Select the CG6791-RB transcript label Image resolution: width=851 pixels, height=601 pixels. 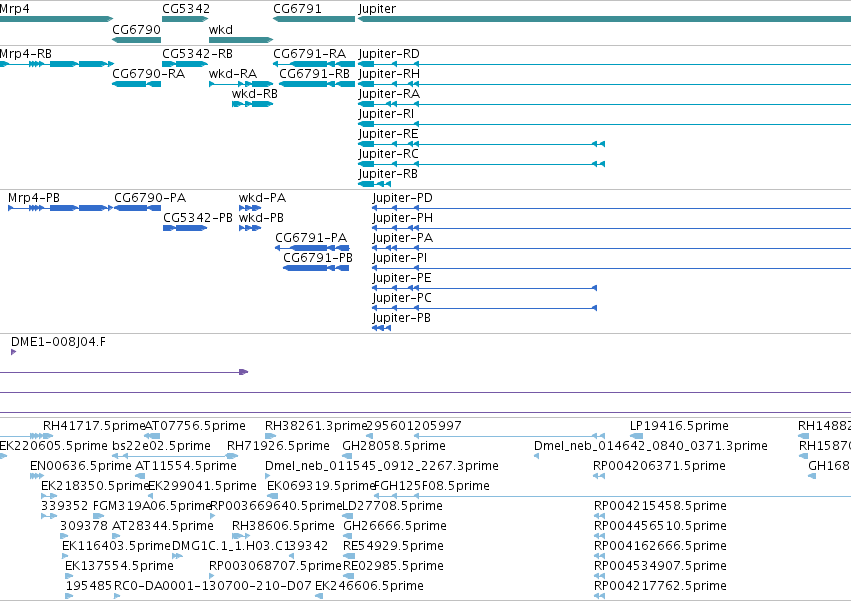314,73
